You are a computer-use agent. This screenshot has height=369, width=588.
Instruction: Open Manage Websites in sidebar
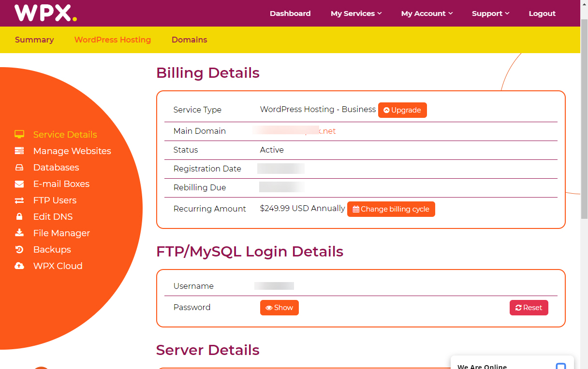[72, 151]
